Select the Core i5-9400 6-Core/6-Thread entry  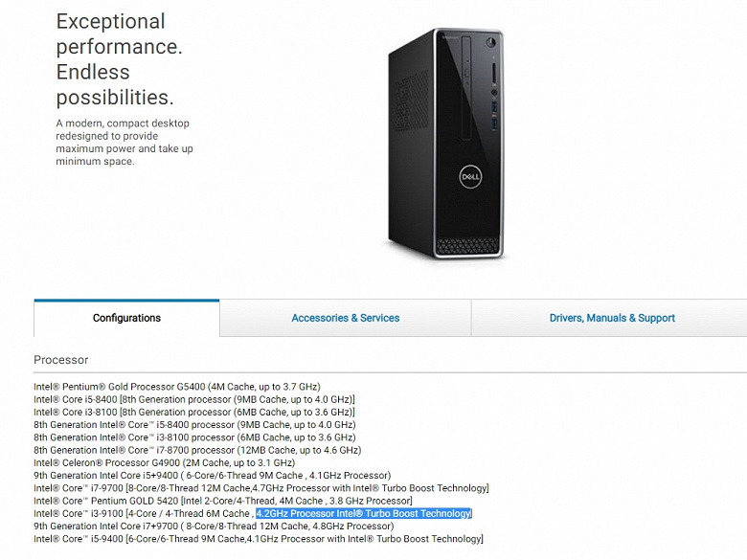coord(258,539)
